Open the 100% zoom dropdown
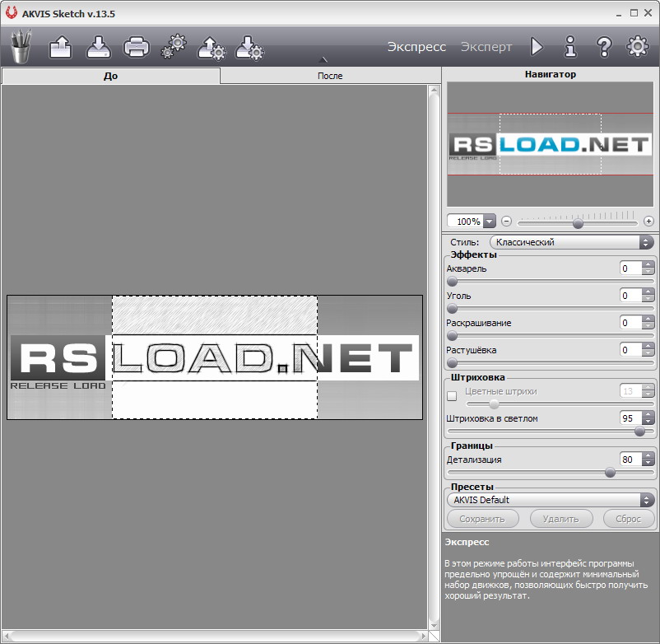Viewport: 660px width, 644px height. click(490, 222)
